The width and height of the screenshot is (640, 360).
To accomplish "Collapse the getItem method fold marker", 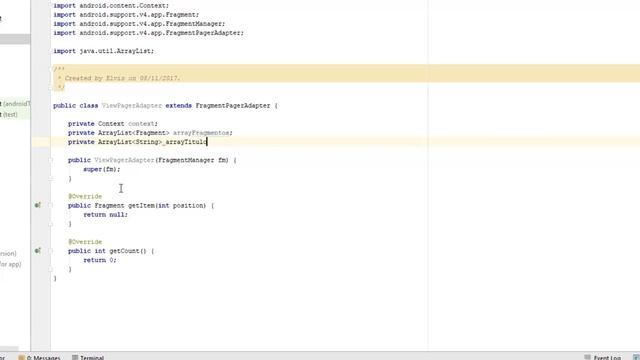I will pyautogui.click(x=51, y=205).
